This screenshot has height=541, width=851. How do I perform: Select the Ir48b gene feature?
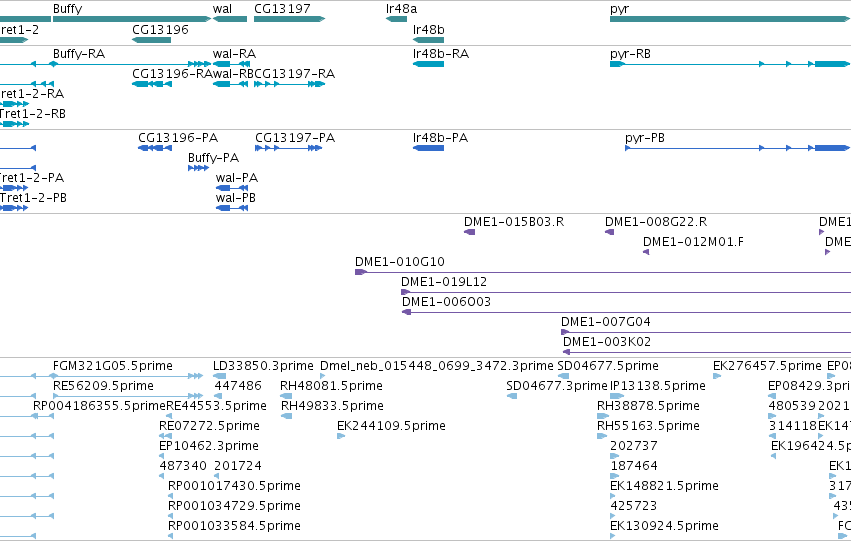429,40
